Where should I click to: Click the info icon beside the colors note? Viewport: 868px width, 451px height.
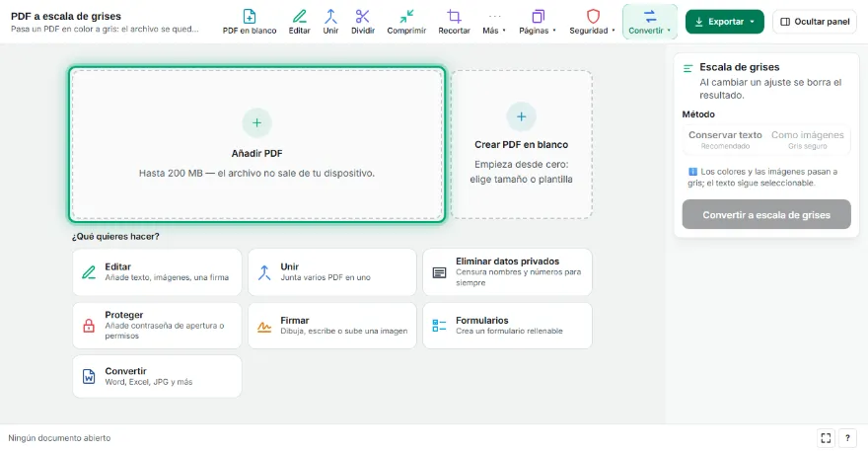coord(692,172)
